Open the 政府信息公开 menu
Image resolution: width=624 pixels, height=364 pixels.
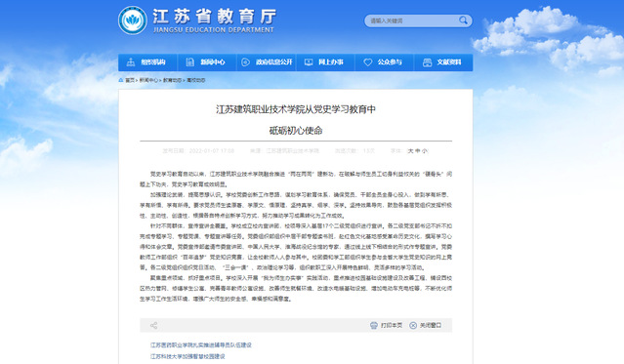[267, 62]
